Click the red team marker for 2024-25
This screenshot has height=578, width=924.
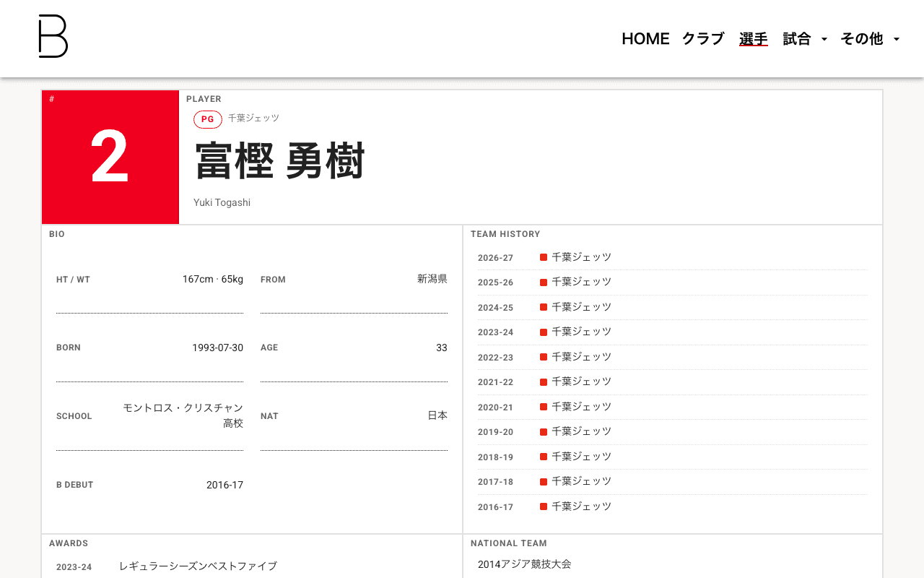pos(544,307)
